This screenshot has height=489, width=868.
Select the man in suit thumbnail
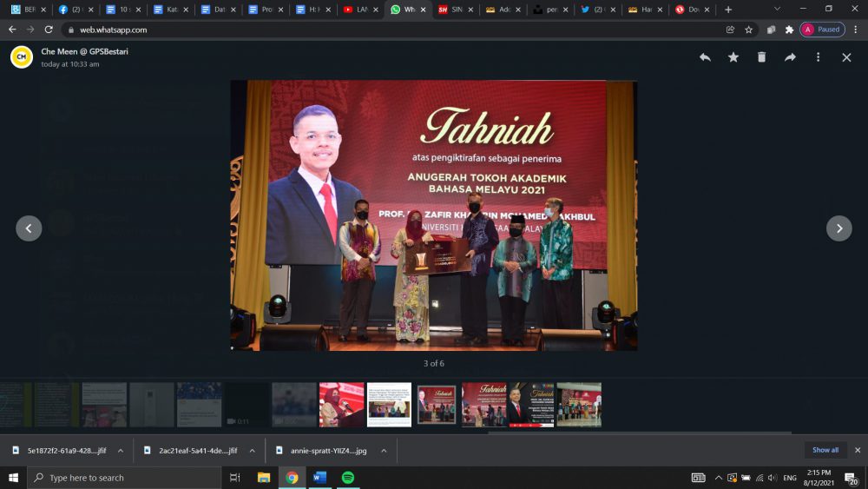point(531,405)
